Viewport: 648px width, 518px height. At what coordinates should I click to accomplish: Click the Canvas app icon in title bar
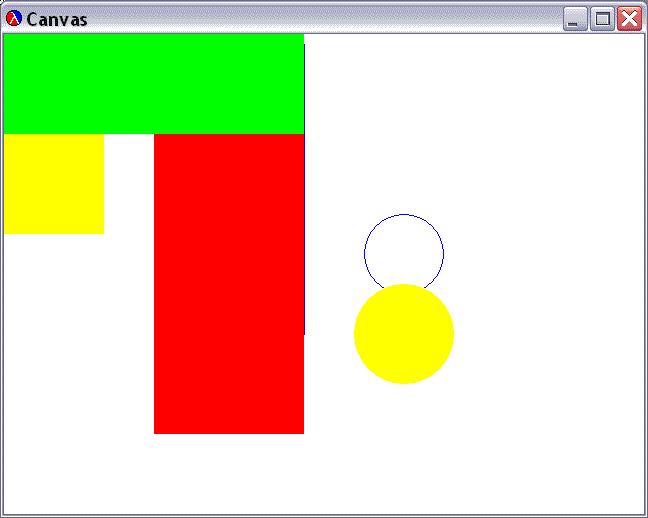click(x=14, y=19)
